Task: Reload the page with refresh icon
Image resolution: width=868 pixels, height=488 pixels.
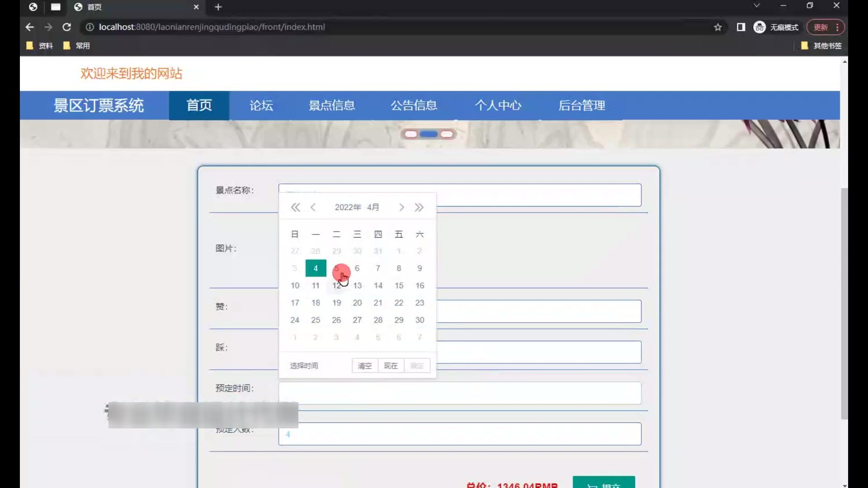Action: [x=66, y=27]
